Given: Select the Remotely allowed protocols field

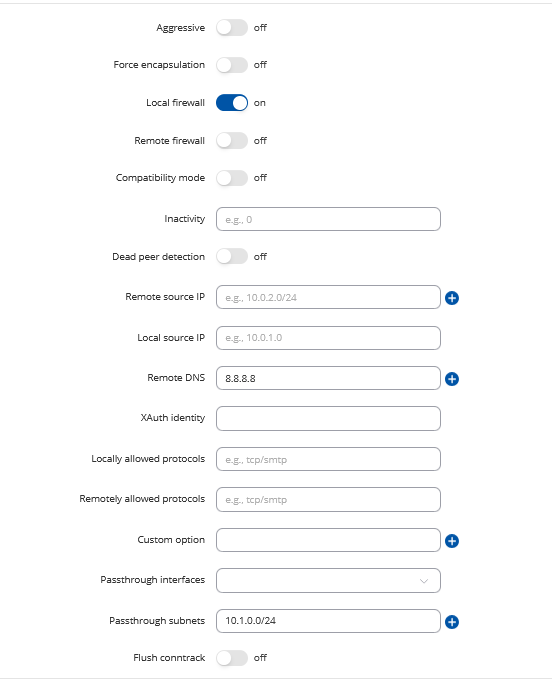Looking at the screenshot, I should pos(328,500).
